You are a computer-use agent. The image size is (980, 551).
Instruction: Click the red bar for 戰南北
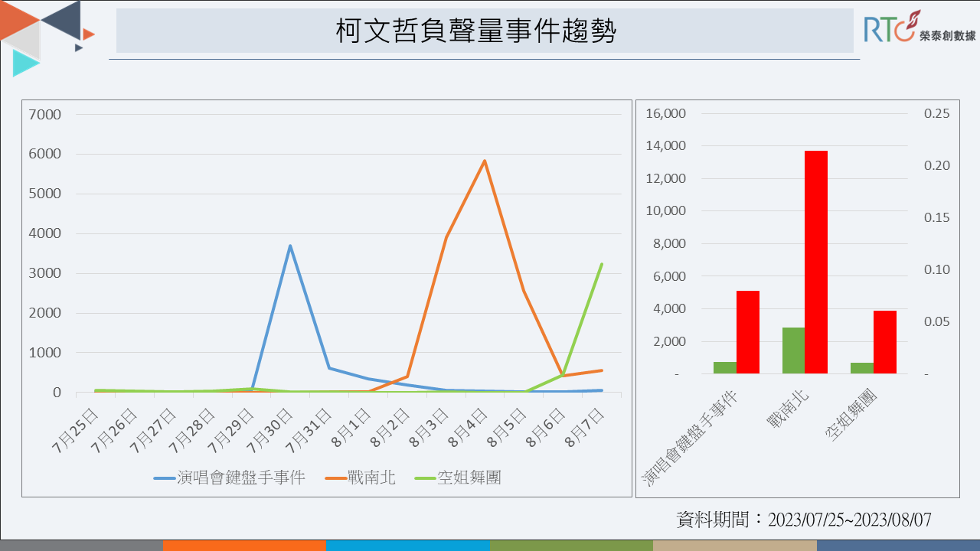click(816, 262)
